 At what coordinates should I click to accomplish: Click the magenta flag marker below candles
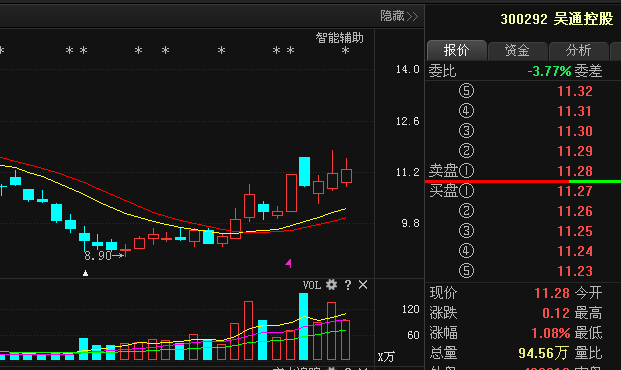click(x=289, y=263)
